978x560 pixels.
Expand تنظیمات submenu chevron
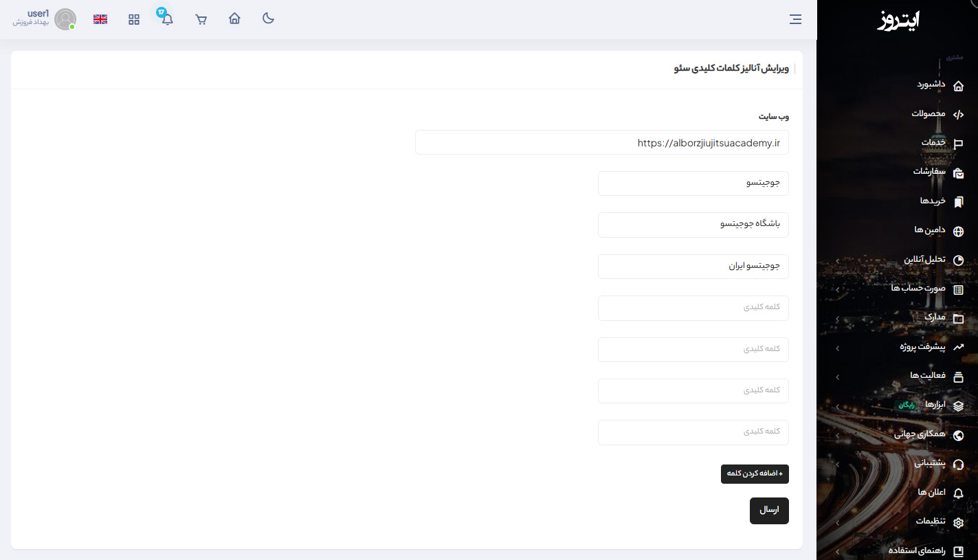(x=837, y=523)
